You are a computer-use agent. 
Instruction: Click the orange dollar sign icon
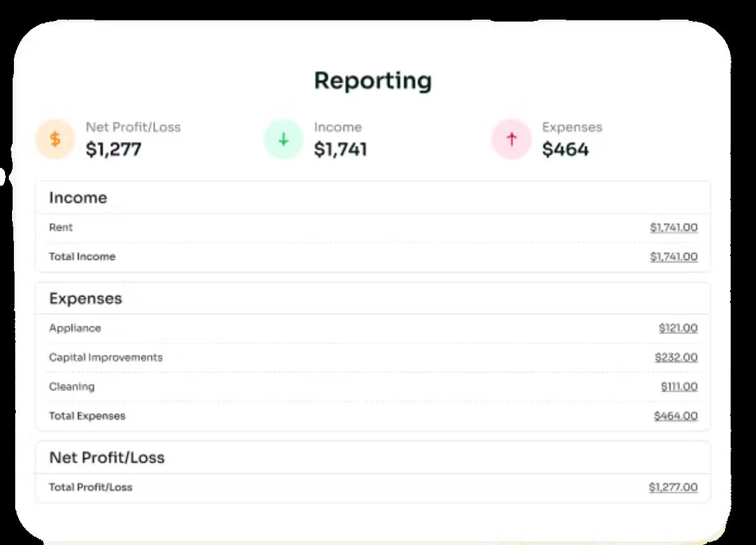55,139
